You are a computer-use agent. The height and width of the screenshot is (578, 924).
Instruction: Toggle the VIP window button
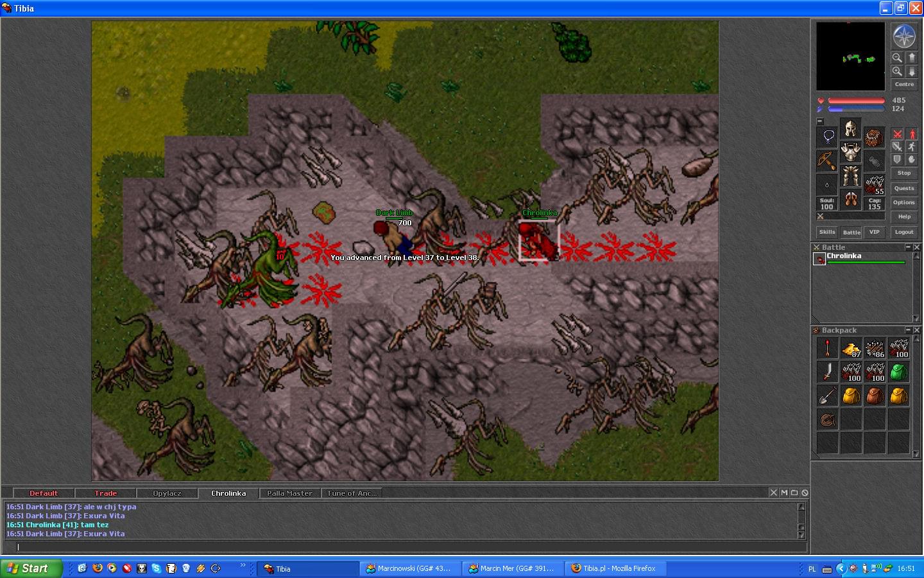pyautogui.click(x=874, y=232)
